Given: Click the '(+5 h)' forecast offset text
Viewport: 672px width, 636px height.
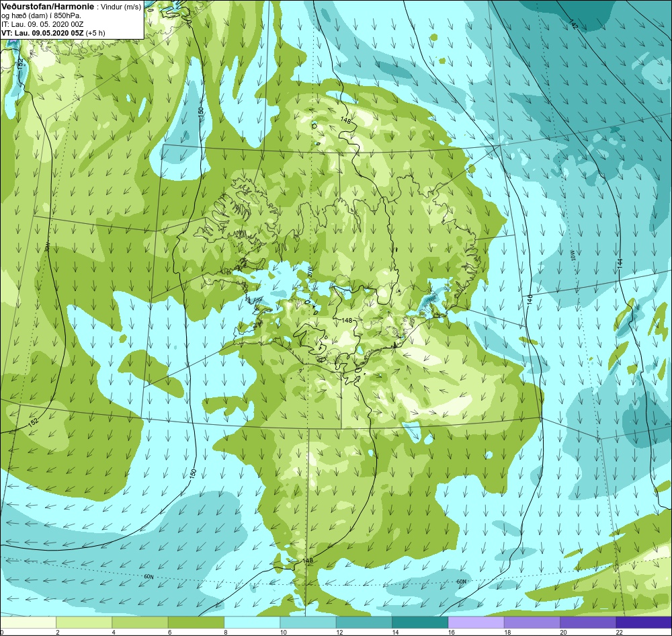Looking at the screenshot, I should click(95, 33).
